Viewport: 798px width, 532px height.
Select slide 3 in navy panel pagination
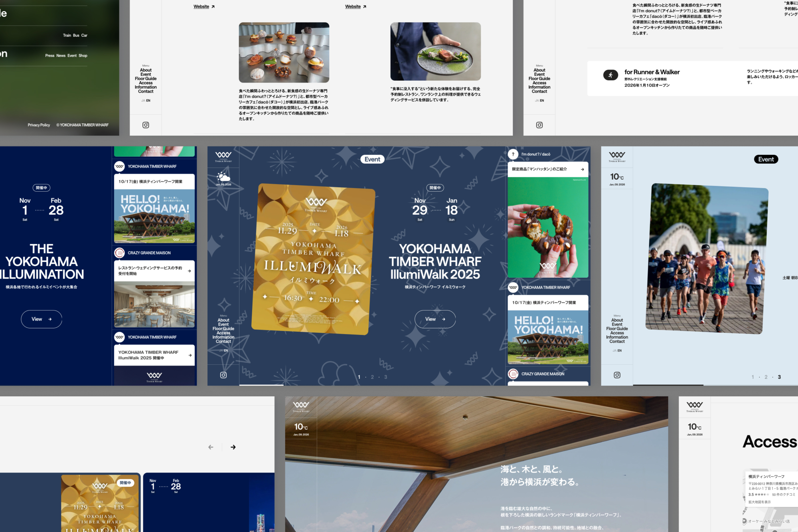coord(385,377)
